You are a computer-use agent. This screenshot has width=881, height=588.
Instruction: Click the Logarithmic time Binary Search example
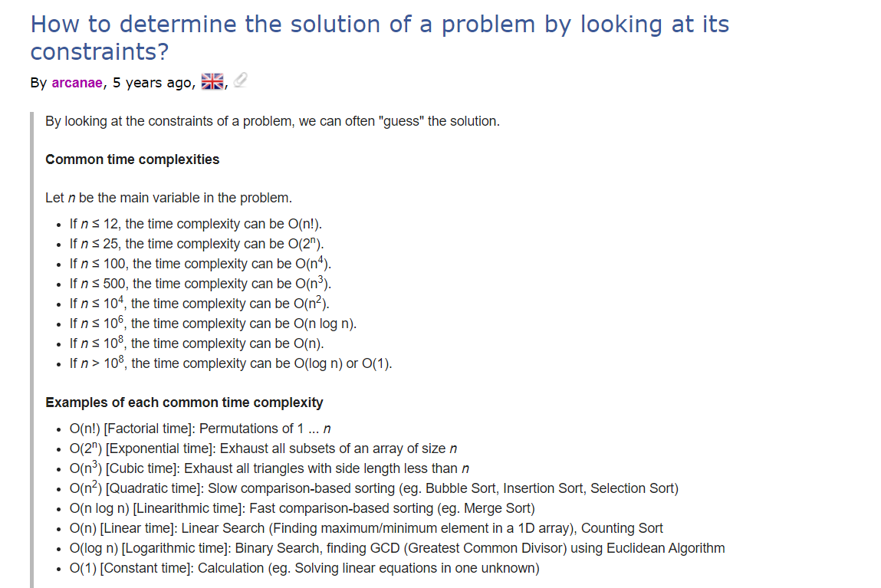pos(396,548)
